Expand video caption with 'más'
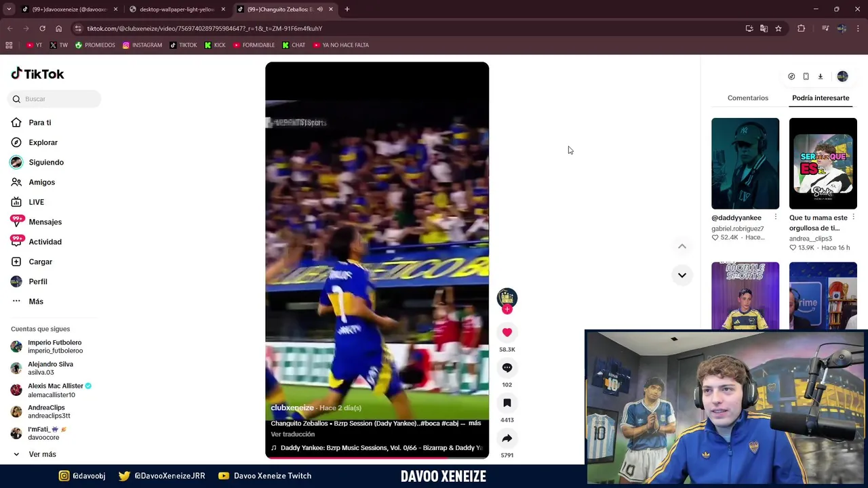Viewport: 868px width, 488px height. [x=475, y=423]
